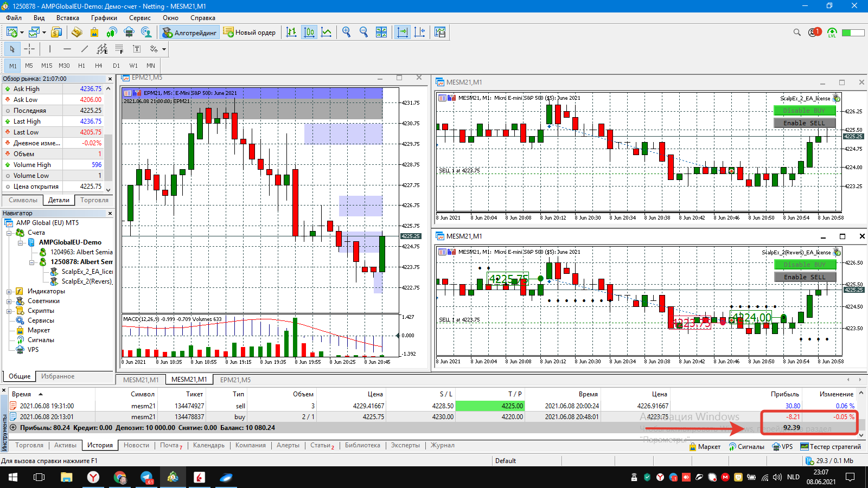Open the profiles dropdown arrow
Viewport: 868px width, 488px height.
(44, 33)
